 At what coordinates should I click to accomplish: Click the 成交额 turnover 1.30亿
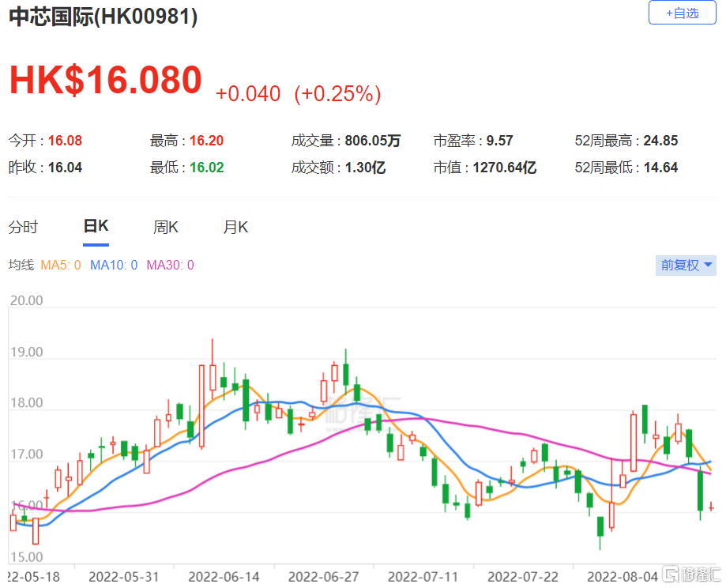coord(365,168)
